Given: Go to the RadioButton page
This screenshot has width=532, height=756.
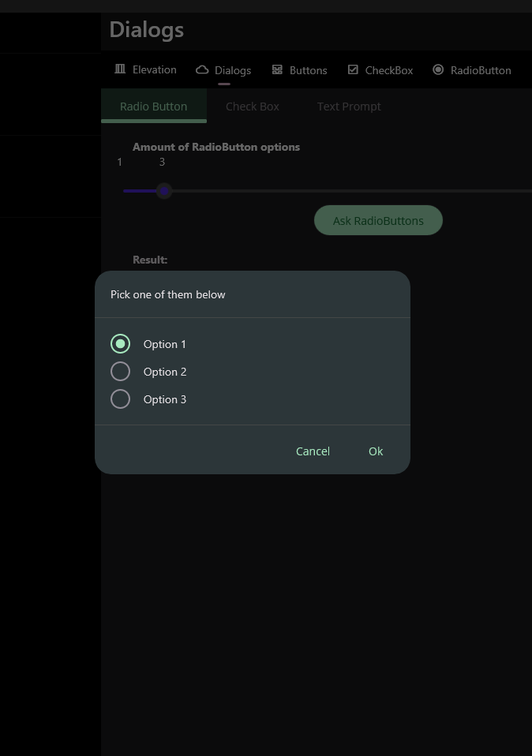Looking at the screenshot, I should tap(471, 69).
